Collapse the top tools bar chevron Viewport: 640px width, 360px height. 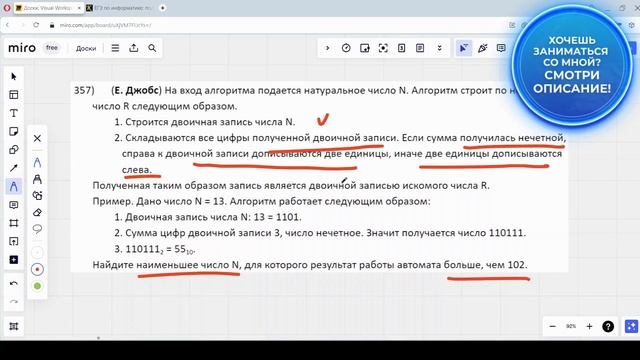tap(327, 48)
